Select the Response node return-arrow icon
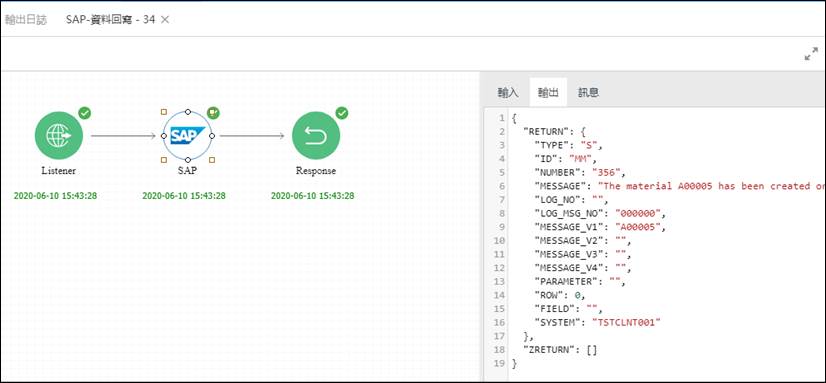The image size is (826, 383). coord(316,135)
